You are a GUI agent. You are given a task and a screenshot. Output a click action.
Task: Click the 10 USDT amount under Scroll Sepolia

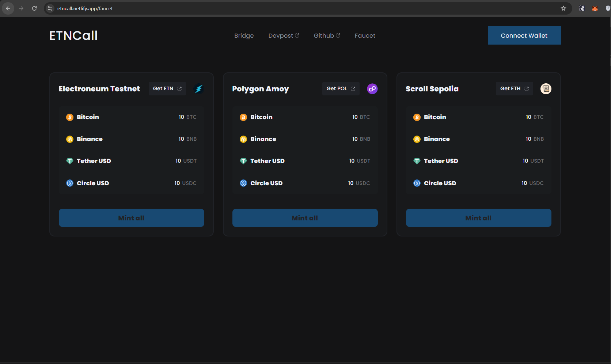pyautogui.click(x=533, y=161)
